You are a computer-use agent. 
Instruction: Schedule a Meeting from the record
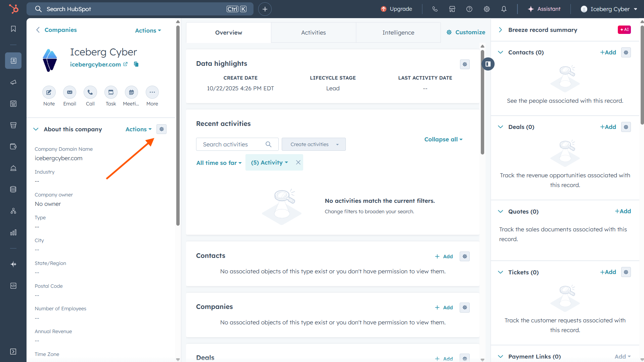tap(131, 92)
